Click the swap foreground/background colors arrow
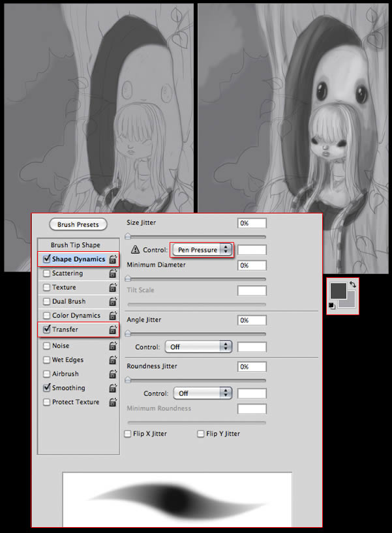 [353, 284]
